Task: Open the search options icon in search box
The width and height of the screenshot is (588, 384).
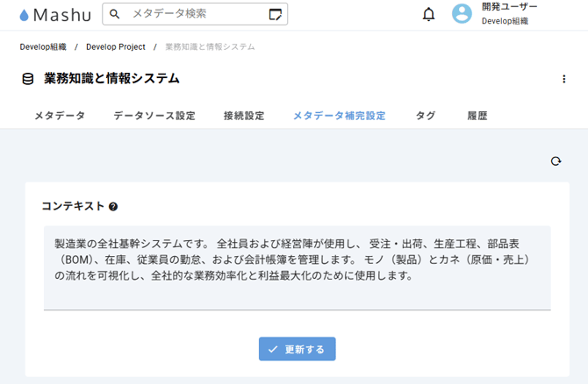Action: [x=276, y=14]
